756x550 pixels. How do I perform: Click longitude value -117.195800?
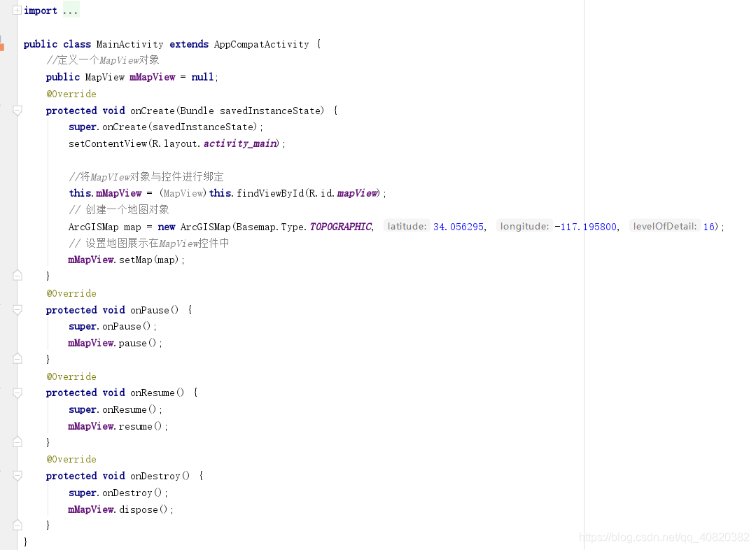586,227
